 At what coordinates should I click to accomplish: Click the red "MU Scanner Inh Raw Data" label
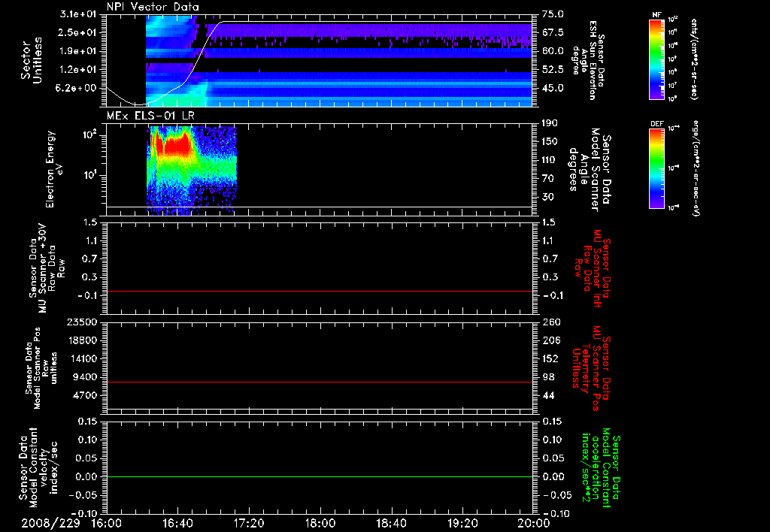coord(593,268)
